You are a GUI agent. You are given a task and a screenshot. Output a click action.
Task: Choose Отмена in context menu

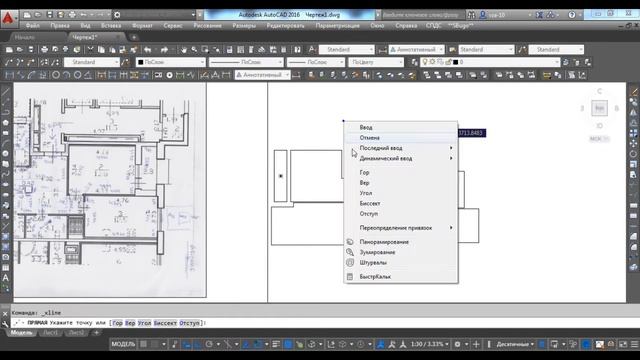[401, 138]
